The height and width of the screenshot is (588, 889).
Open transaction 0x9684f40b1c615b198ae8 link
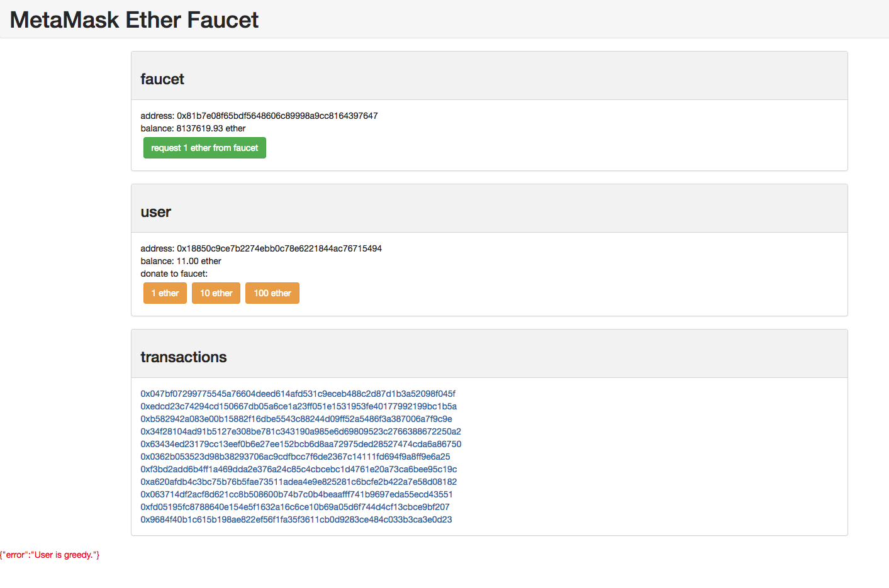click(296, 519)
